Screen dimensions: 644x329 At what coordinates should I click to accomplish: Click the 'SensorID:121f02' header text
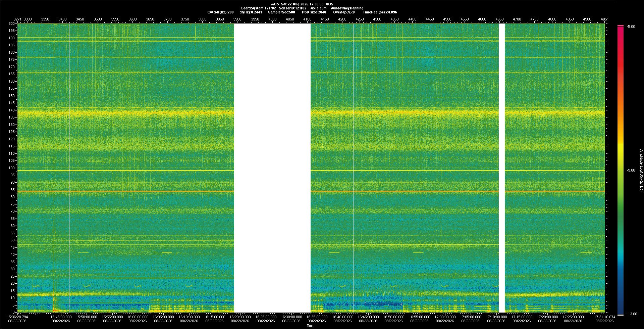coord(292,8)
